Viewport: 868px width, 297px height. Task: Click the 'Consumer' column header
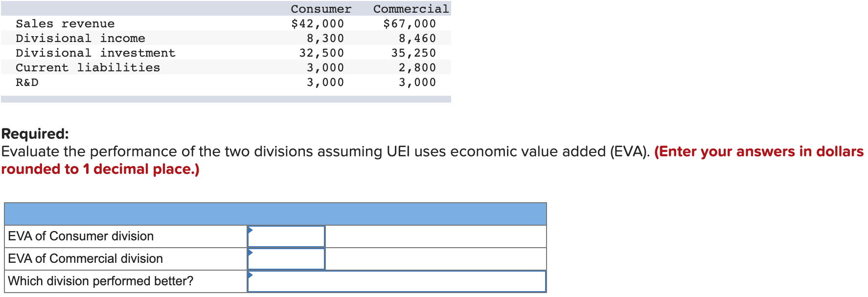tap(320, 8)
